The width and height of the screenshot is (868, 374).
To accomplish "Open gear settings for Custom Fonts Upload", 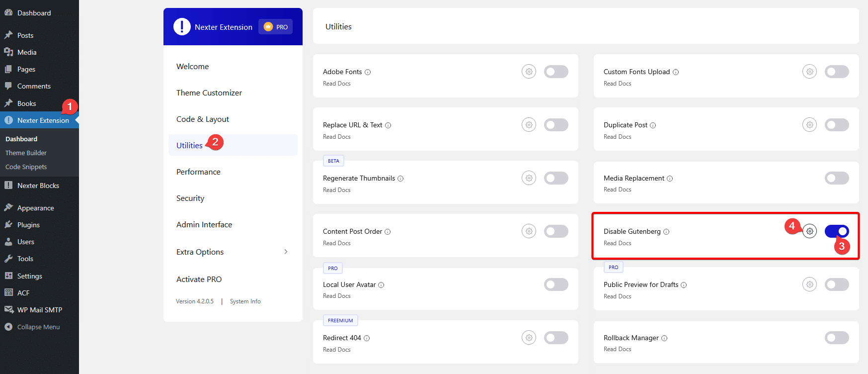I will coord(809,72).
